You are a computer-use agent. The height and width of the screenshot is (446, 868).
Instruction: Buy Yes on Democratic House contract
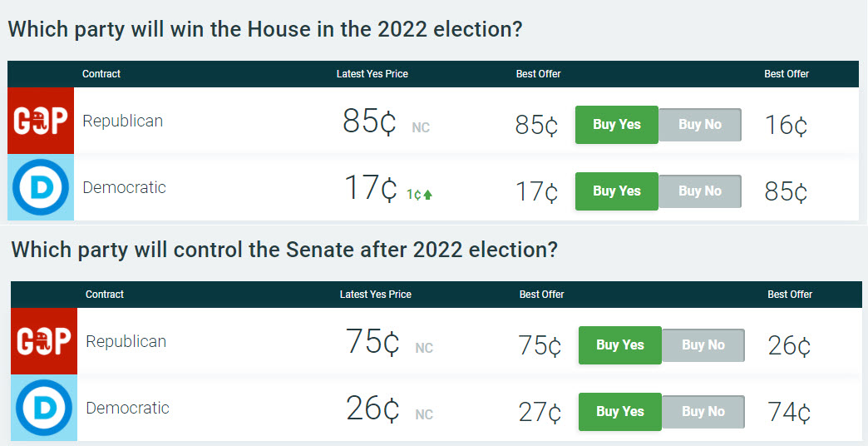617,191
